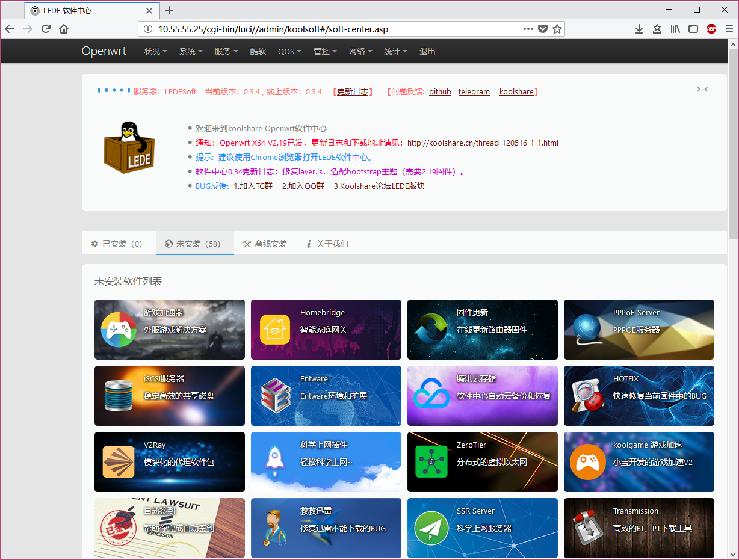Viewport: 739px width, 560px height.
Task: Click the 固件更新 green refresh icon
Action: pos(431,330)
